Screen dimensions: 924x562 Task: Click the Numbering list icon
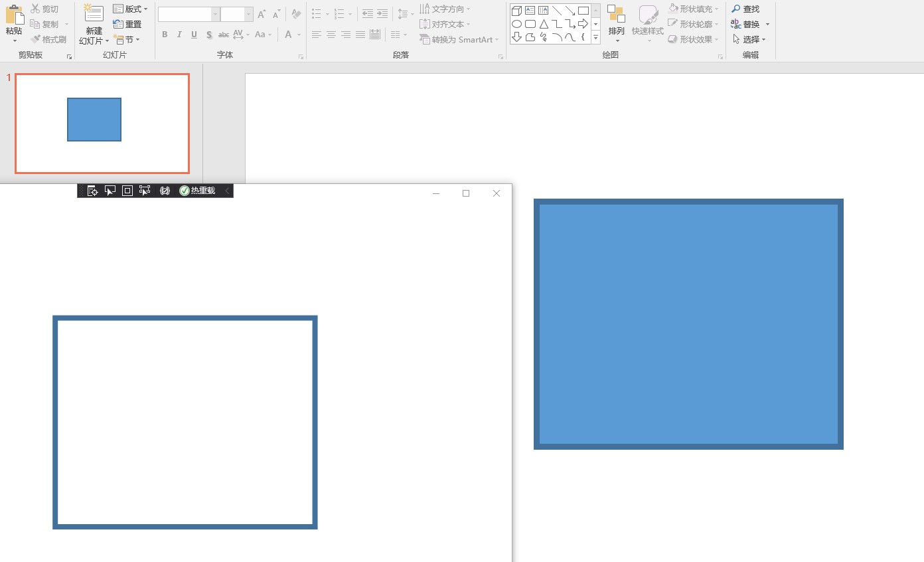[339, 14]
